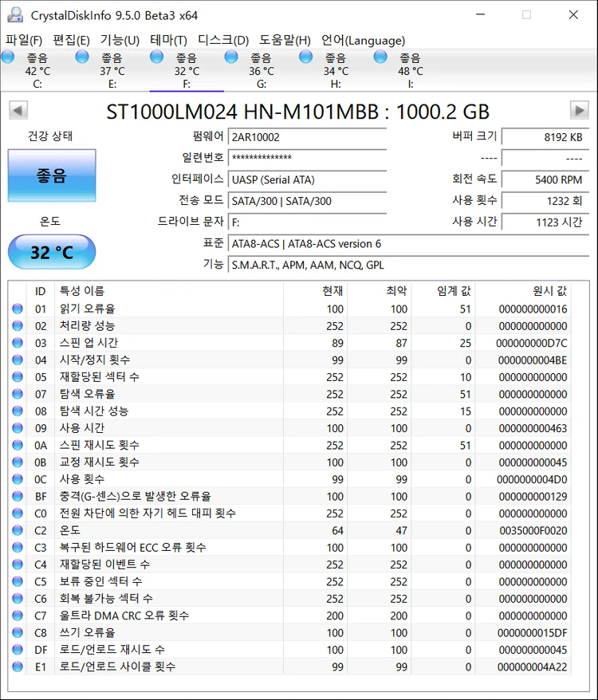Click the 임계 값 column header
The height and width of the screenshot is (700, 598).
point(443,291)
